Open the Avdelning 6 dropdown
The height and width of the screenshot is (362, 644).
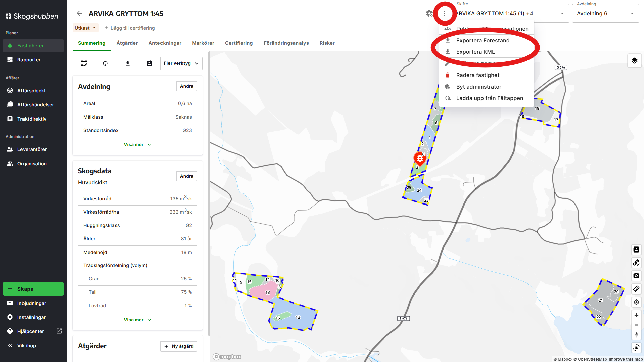(x=605, y=13)
